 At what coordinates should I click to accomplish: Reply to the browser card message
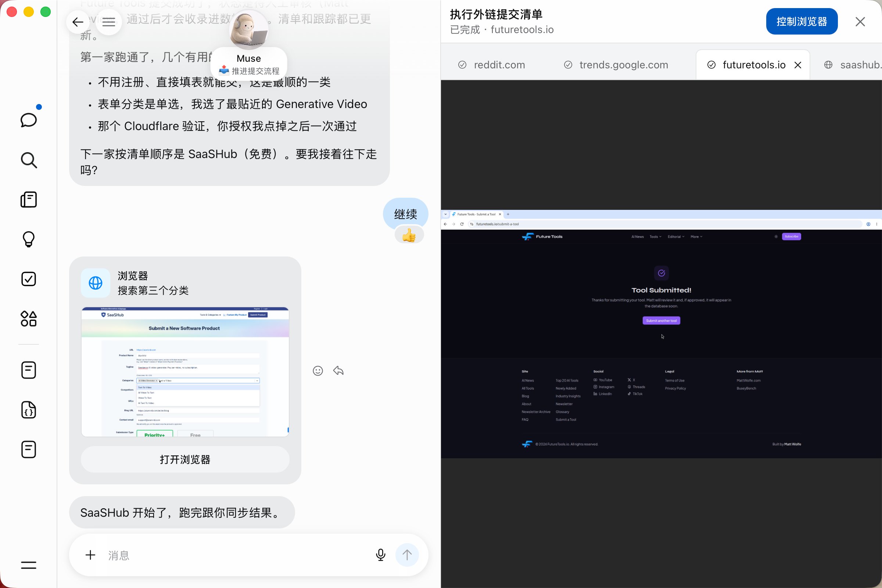338,371
